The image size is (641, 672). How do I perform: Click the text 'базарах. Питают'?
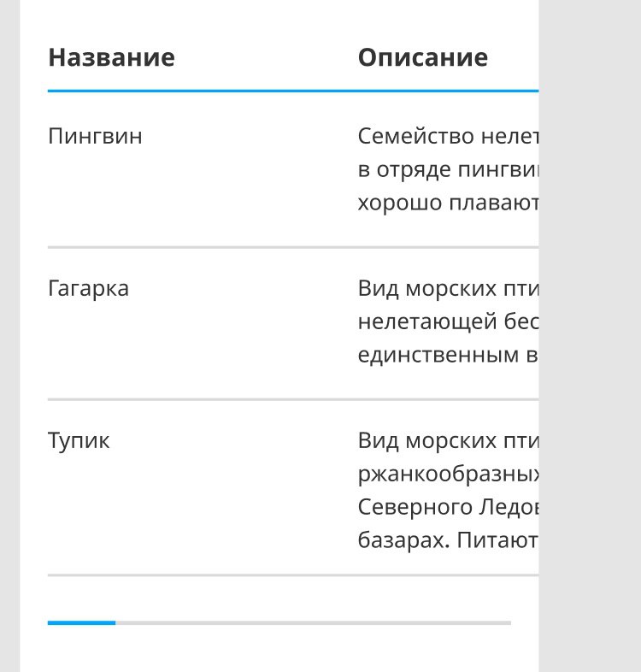[448, 541]
